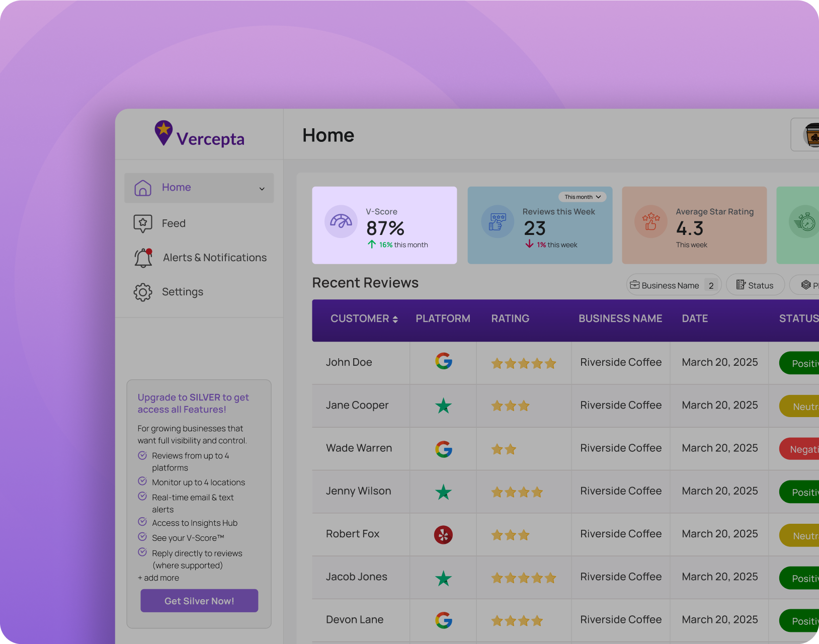
Task: Click Riverside Coffee in Robert Fox row
Action: (x=621, y=534)
